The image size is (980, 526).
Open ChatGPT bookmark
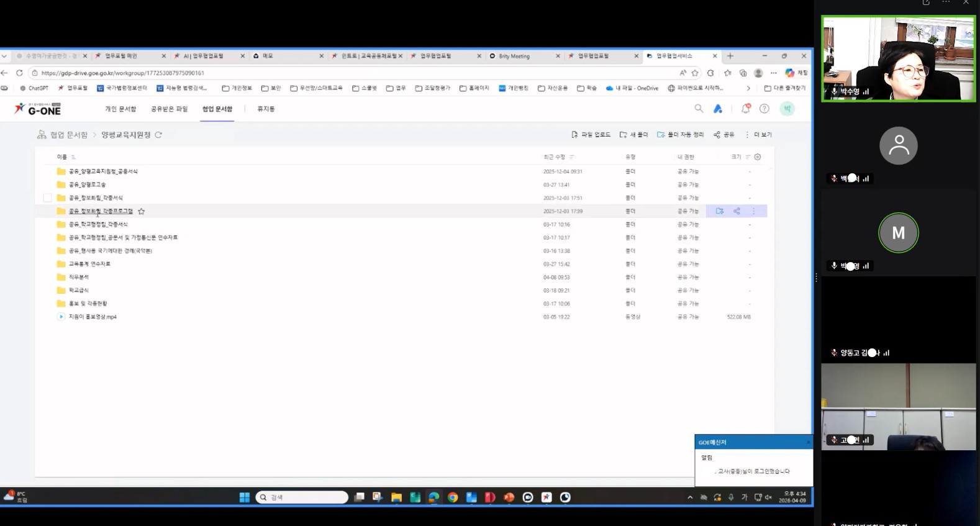point(34,88)
